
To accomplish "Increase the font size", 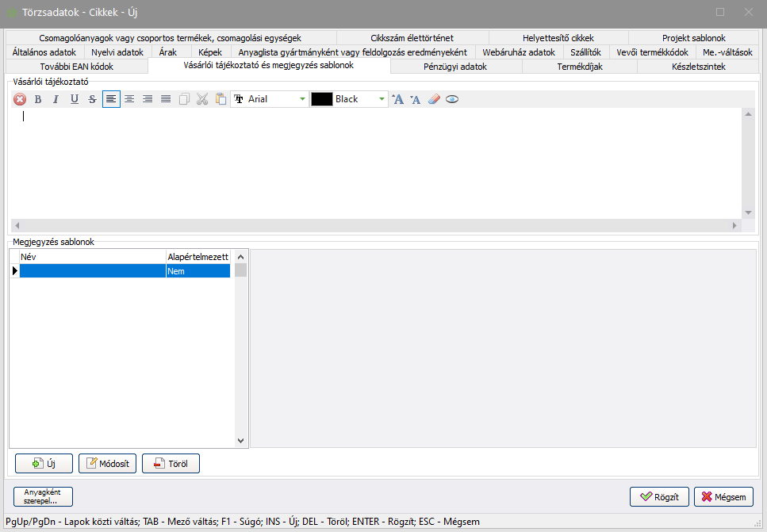I will (398, 99).
